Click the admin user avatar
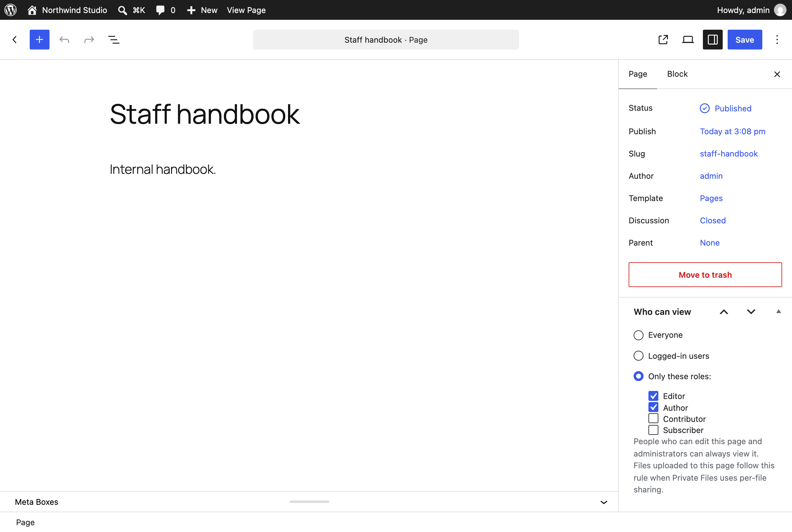The width and height of the screenshot is (792, 532). tap(780, 10)
